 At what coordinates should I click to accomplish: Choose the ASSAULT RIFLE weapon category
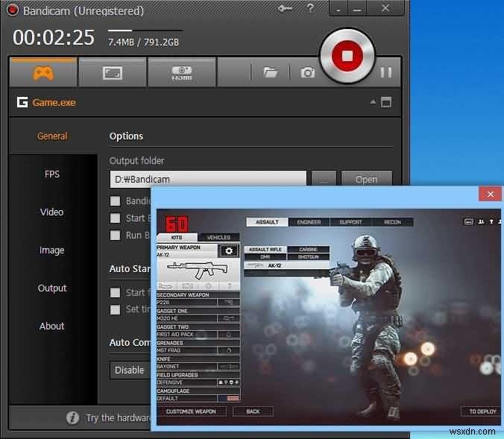[265, 250]
